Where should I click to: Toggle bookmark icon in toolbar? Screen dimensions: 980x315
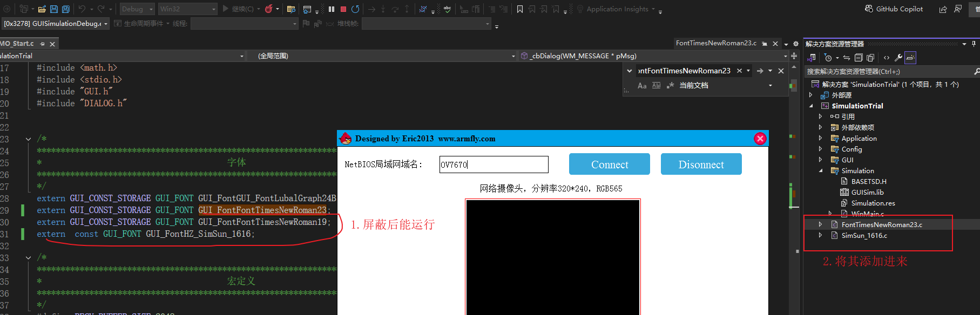(520, 9)
